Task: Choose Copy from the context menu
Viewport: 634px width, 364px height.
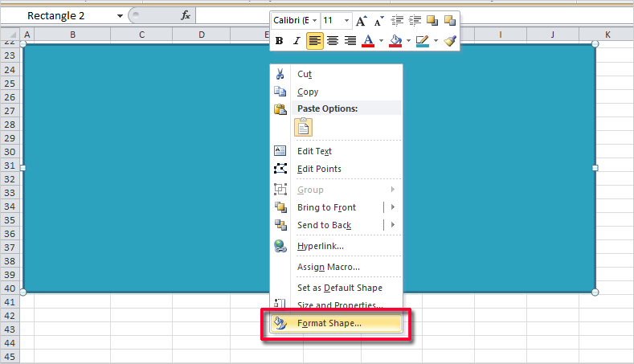Action: pyautogui.click(x=337, y=92)
